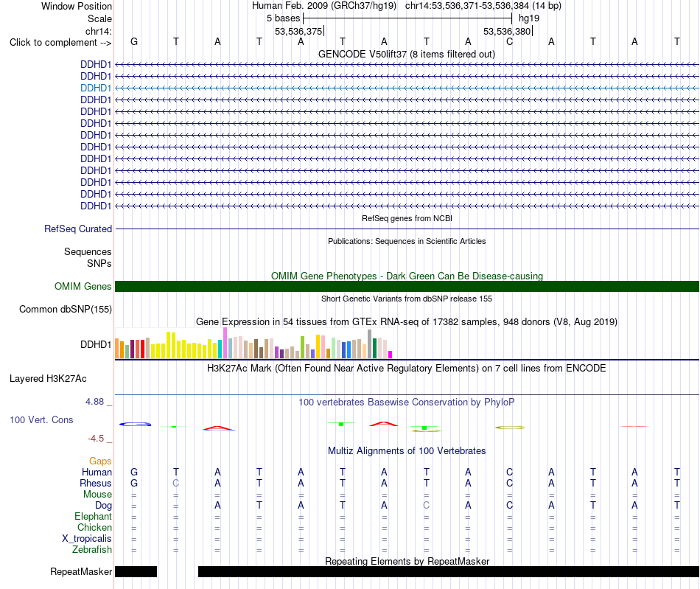Click the 'H3K27Ac Mark' ENCODE track title
Screen dimensions: 700x589
point(407,368)
